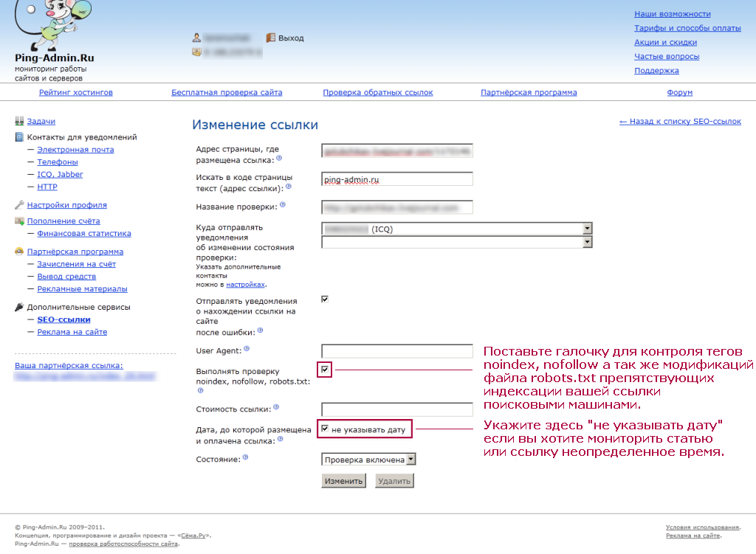Image resolution: width=756 pixels, height=554 pixels.
Task: Open Условия использования footer link
Action: coord(703,527)
